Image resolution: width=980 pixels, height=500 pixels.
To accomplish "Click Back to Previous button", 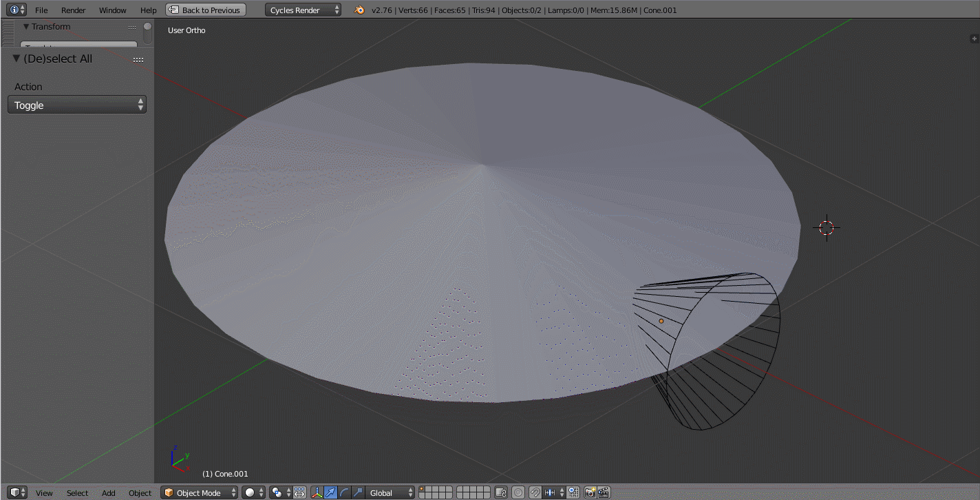I will pyautogui.click(x=206, y=10).
